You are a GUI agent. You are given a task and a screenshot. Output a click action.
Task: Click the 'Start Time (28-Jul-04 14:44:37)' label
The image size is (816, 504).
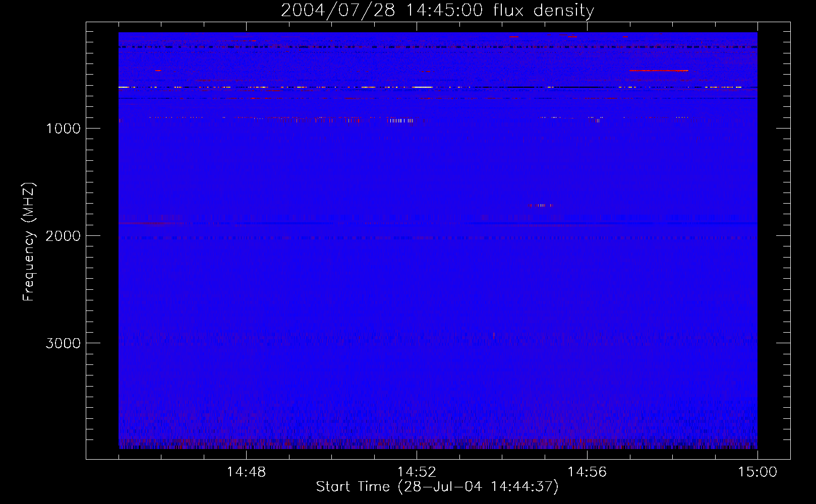437,487
